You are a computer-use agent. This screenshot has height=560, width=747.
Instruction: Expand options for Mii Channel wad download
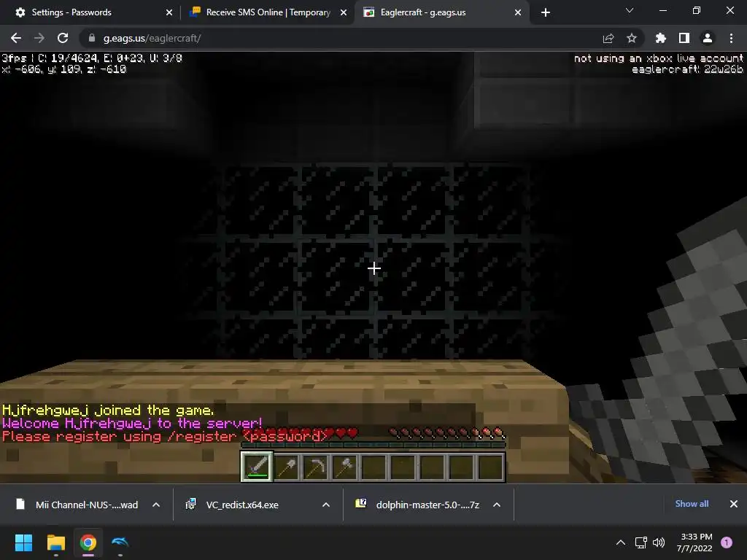coord(156,505)
